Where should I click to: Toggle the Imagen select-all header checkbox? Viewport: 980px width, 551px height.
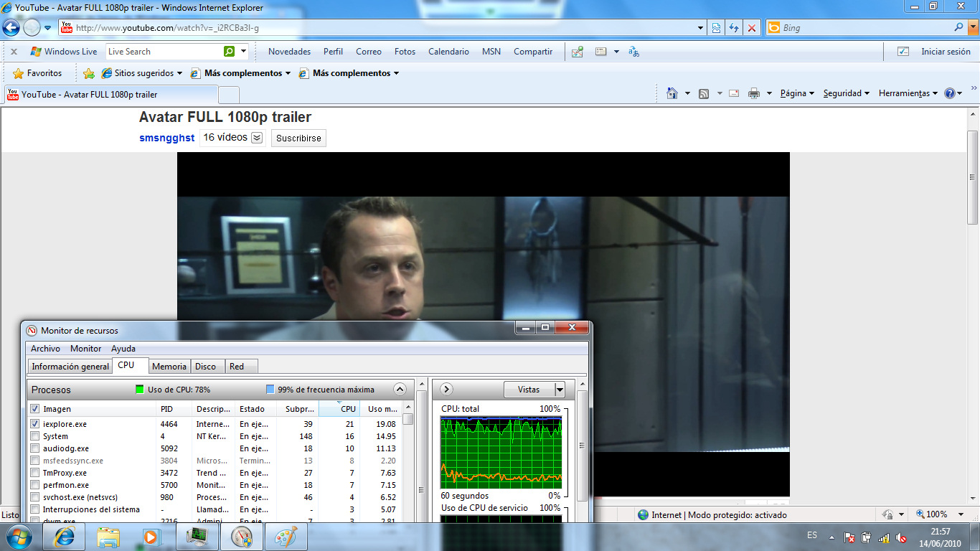tap(34, 409)
